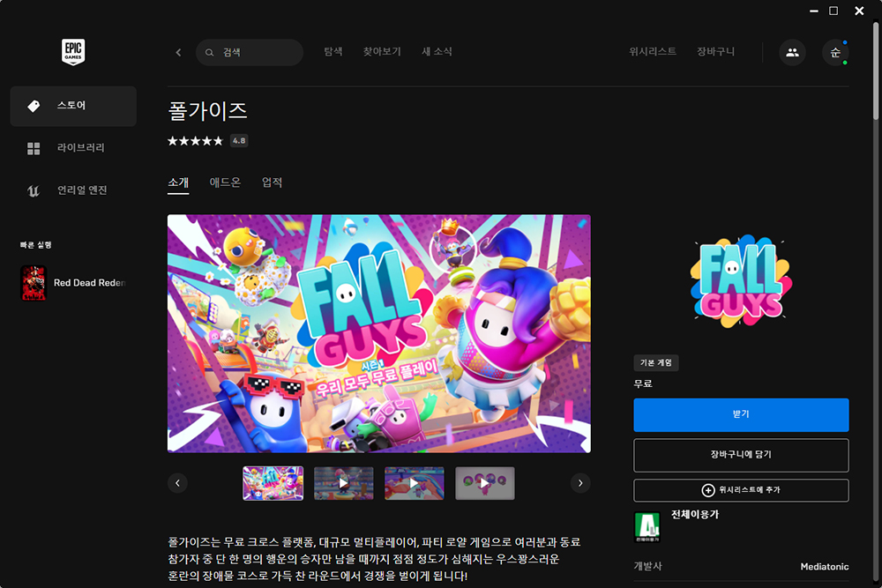Screen dimensions: 882x588
Task: Select the 업적 tab
Action: click(x=273, y=182)
